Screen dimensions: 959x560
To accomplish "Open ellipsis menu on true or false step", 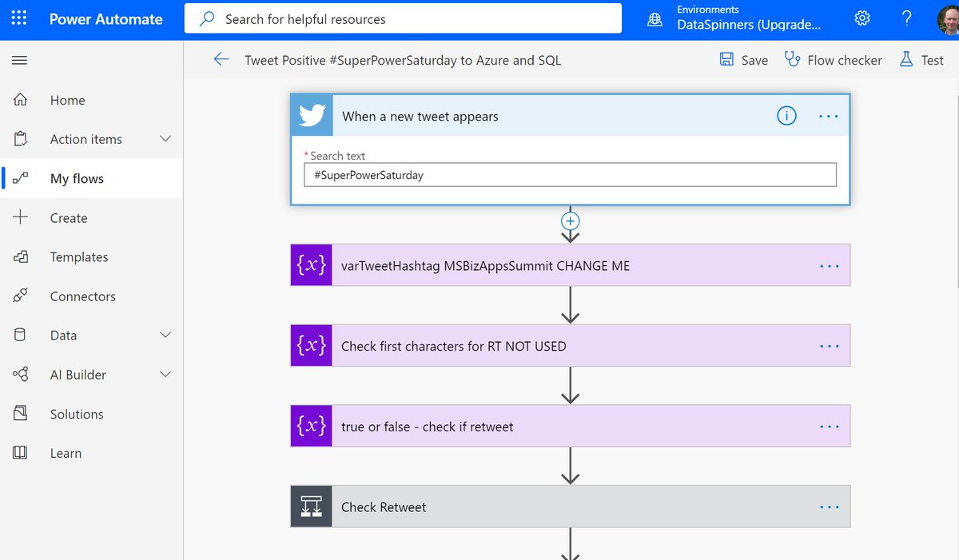I will pyautogui.click(x=830, y=427).
